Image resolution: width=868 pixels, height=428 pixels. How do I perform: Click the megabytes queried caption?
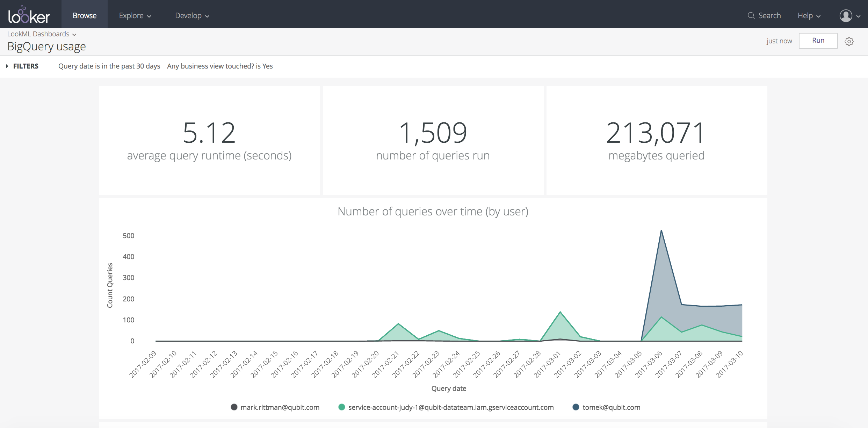point(656,155)
